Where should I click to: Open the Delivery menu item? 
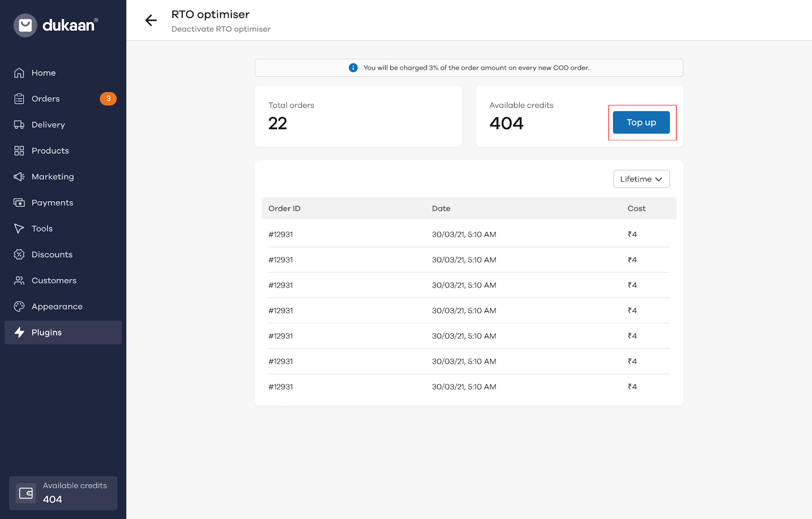[63, 124]
